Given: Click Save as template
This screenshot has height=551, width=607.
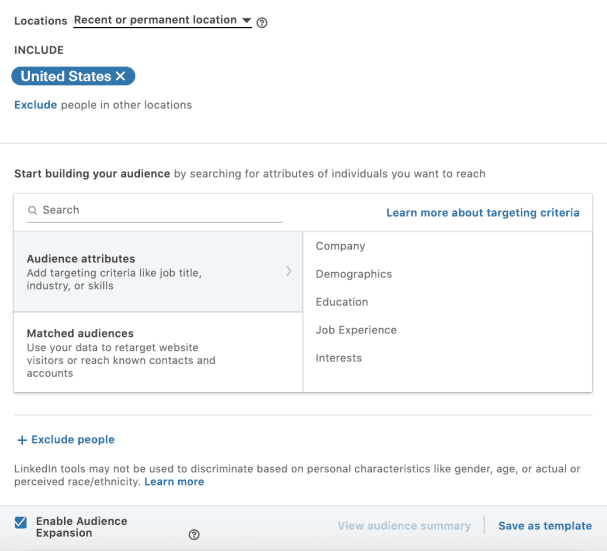Looking at the screenshot, I should tap(545, 526).
